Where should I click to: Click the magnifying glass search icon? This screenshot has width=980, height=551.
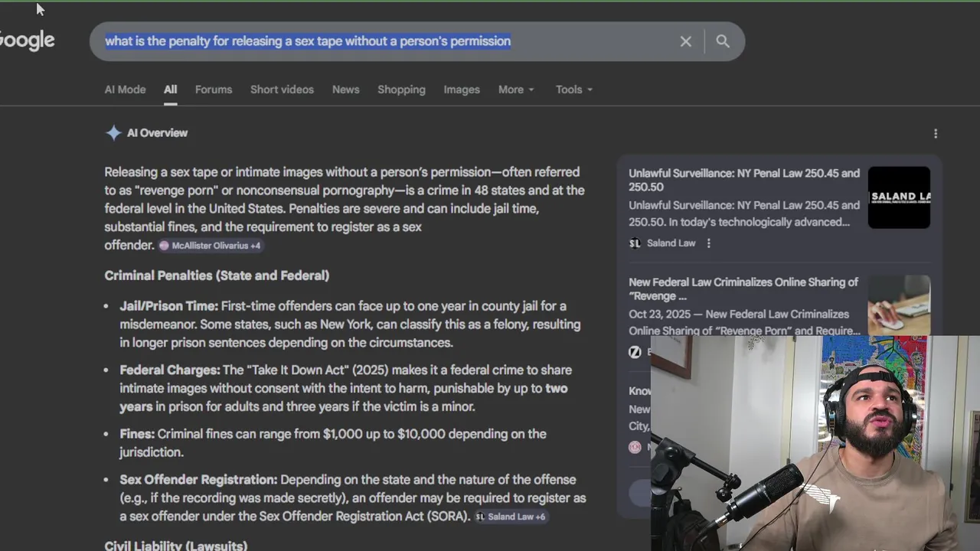[722, 41]
